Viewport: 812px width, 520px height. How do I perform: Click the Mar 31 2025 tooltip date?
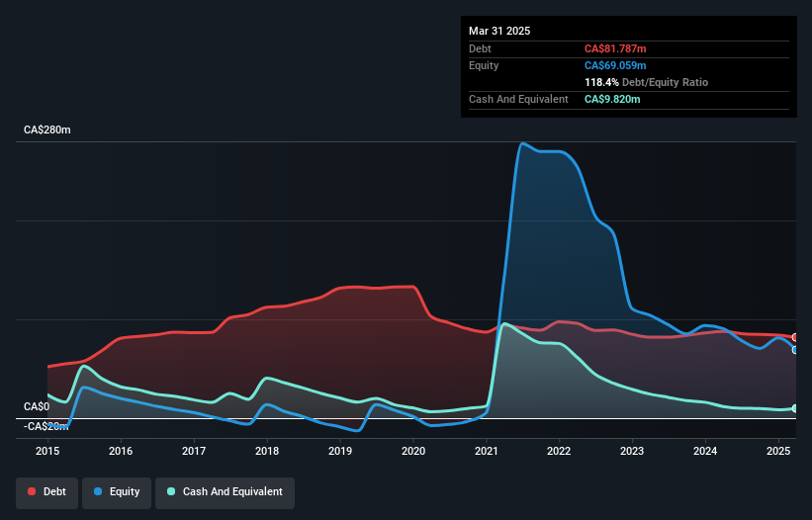point(499,31)
